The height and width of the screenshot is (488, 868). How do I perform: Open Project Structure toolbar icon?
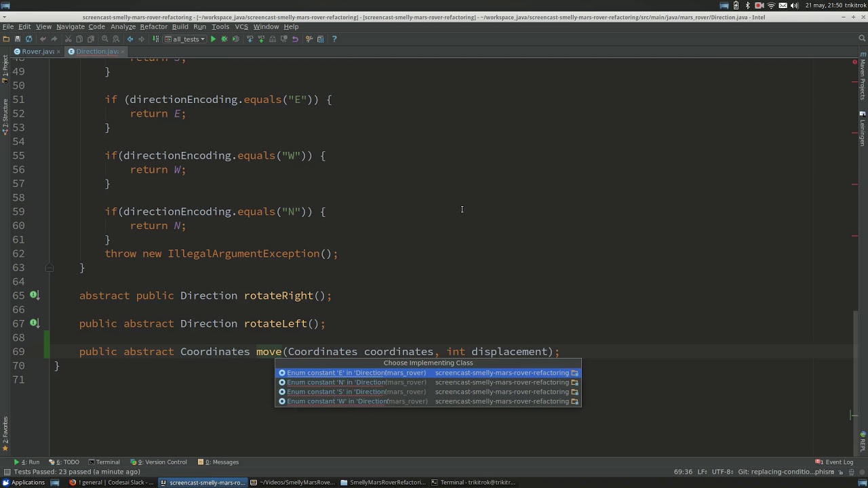(x=321, y=39)
